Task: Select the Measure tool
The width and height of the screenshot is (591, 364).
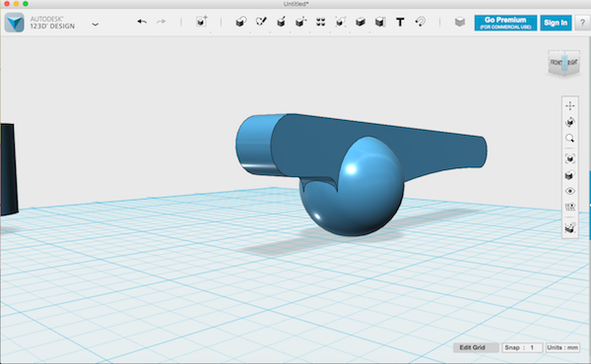Action: click(x=380, y=22)
